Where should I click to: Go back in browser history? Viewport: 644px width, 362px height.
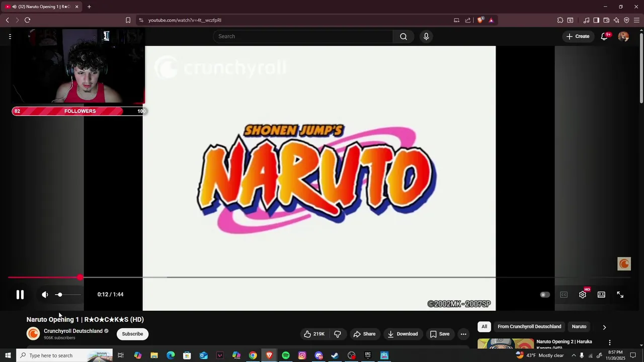tap(7, 20)
